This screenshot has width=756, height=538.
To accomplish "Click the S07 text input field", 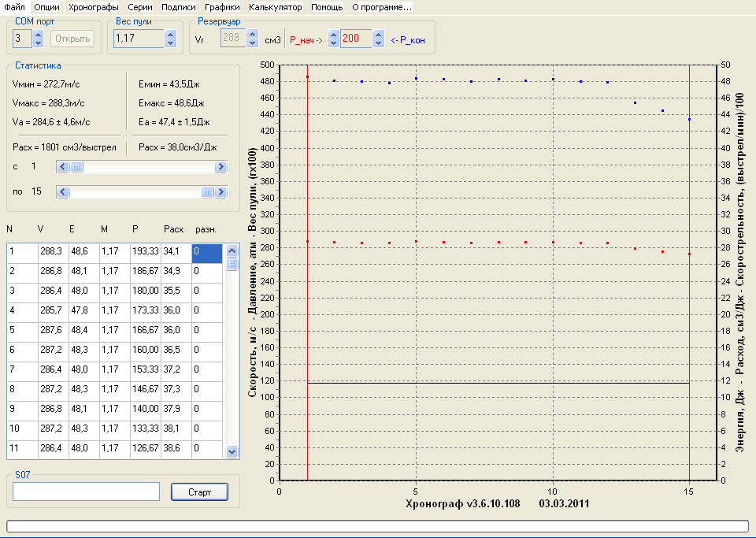I will (86, 492).
